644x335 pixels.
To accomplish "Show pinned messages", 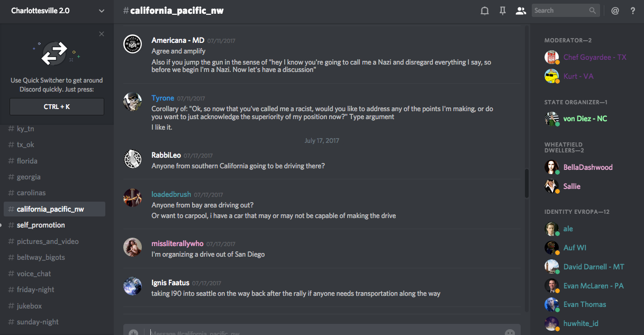I will (503, 11).
